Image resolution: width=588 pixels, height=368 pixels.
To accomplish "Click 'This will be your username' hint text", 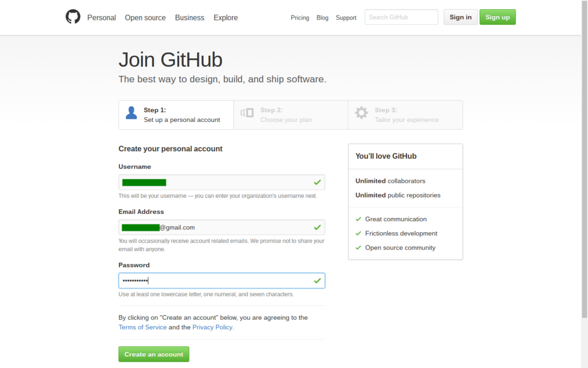I will pos(218,196).
